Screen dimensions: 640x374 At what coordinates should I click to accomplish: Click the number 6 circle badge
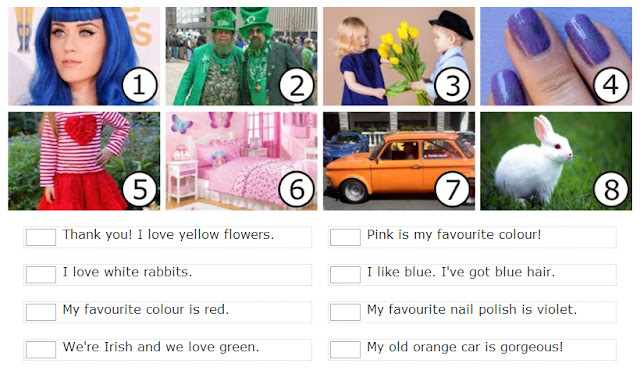coord(297,189)
